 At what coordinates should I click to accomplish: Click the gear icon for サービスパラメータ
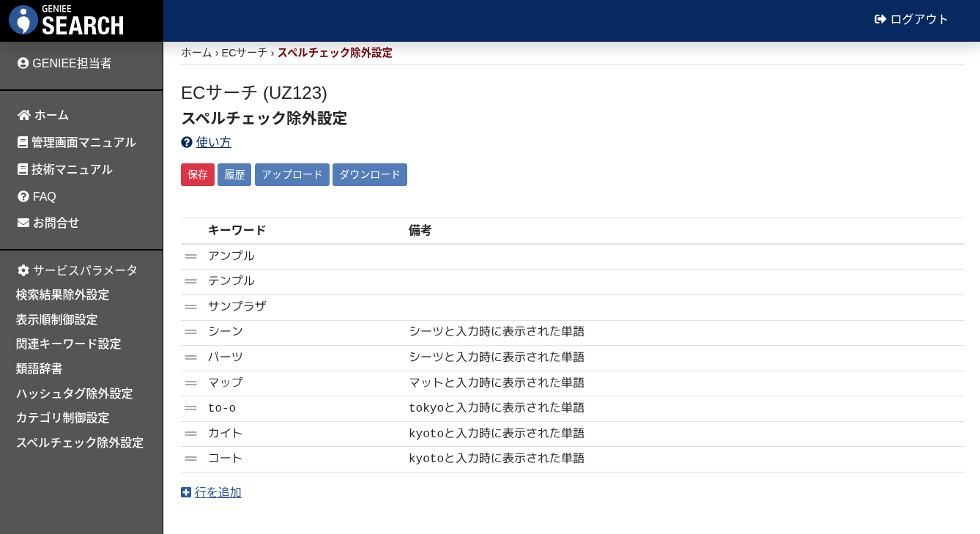click(23, 270)
